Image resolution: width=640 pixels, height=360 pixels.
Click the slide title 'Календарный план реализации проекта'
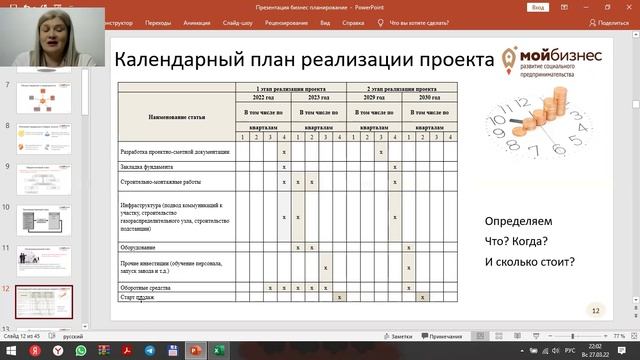tap(304, 60)
